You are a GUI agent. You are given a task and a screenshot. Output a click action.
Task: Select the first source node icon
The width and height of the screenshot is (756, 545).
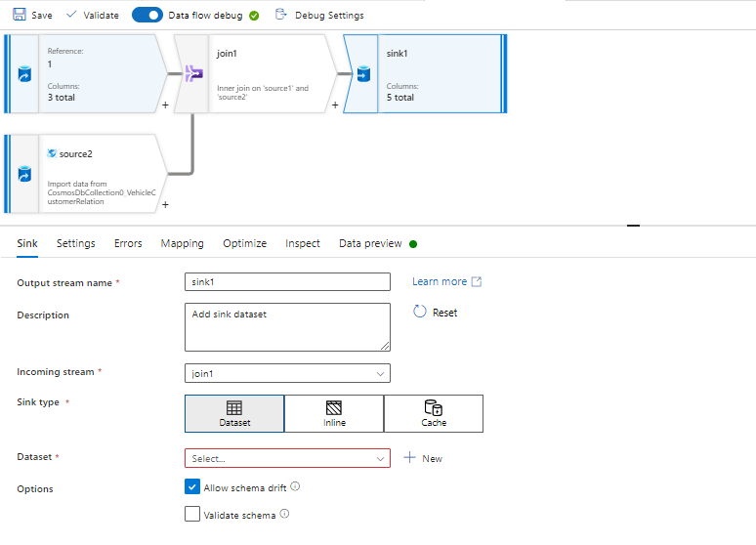click(x=24, y=74)
